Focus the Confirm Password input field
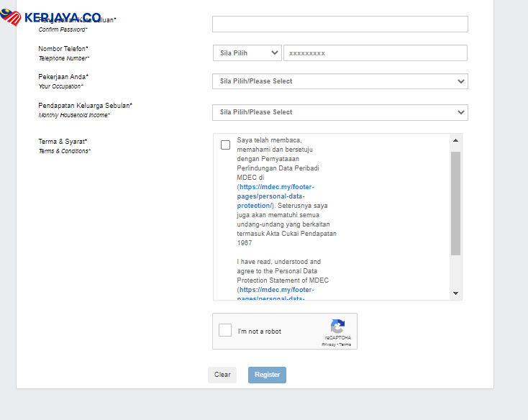 (x=340, y=24)
